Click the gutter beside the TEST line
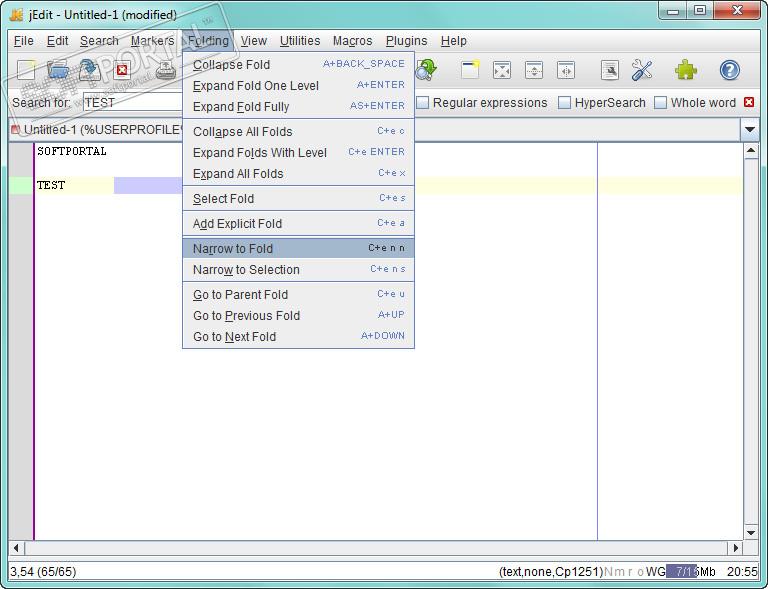The height and width of the screenshot is (589, 768). coord(21,185)
